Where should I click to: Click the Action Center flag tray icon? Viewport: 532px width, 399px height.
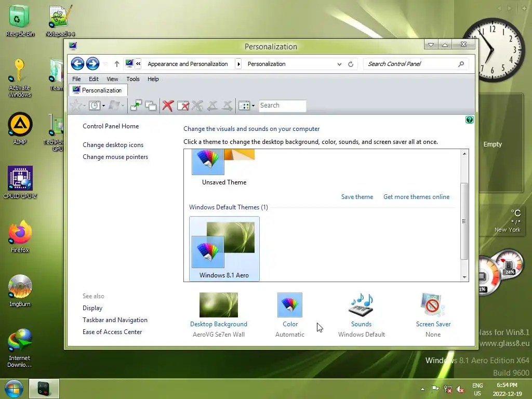(x=435, y=389)
